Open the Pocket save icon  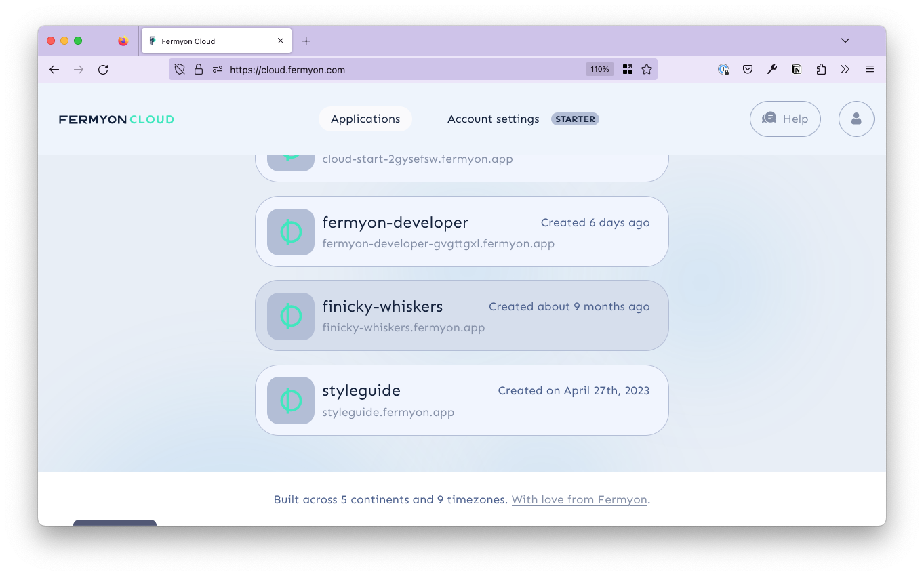748,69
